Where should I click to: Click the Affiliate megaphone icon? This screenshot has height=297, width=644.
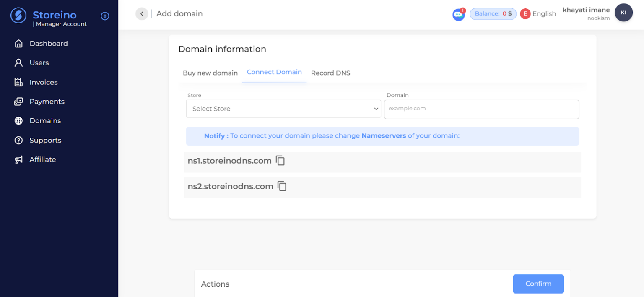tap(18, 159)
